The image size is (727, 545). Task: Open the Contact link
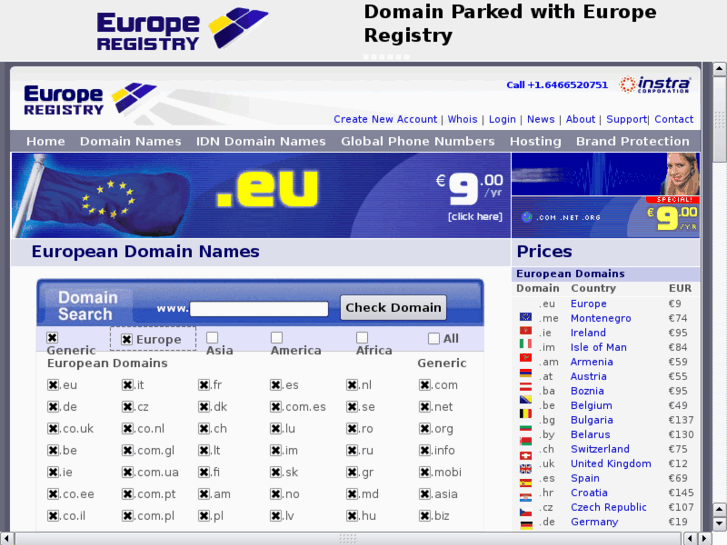674,119
